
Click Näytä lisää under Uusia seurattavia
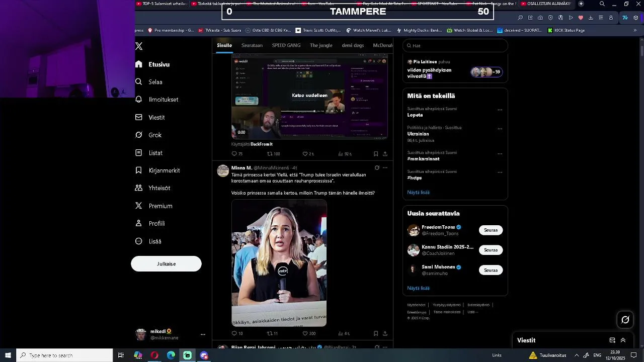[x=418, y=288]
